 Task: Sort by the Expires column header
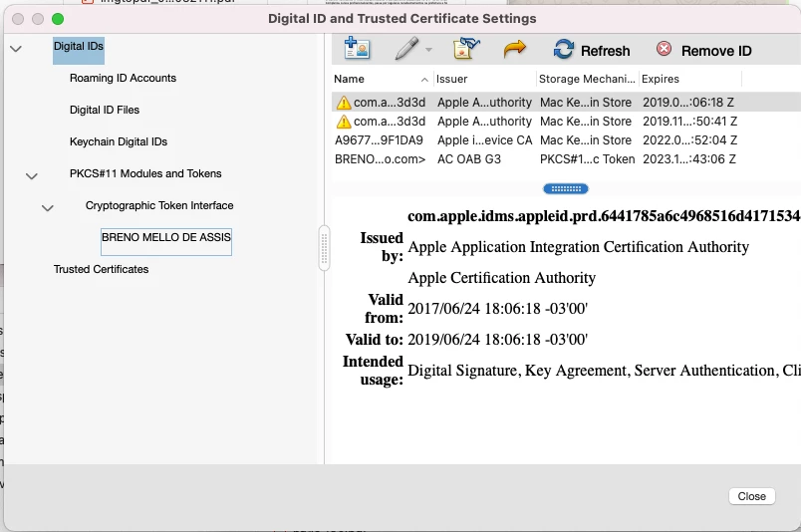point(690,79)
